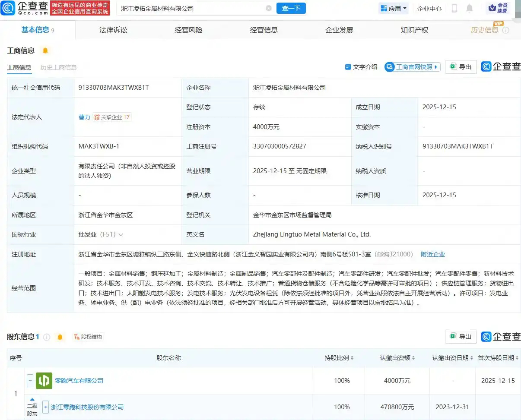Click the mobile app icon in top bar
This screenshot has height=420, width=521.
pyautogui.click(x=454, y=8)
